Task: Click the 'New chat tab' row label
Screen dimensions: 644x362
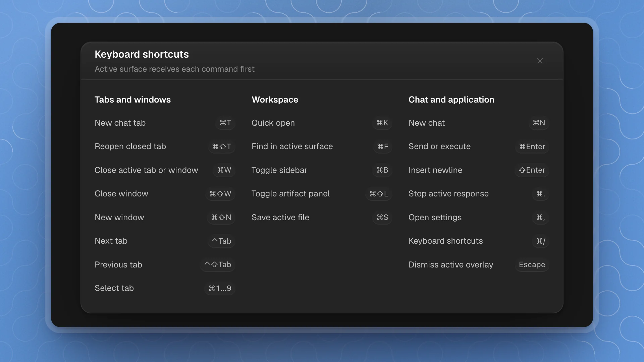Action: tap(120, 123)
